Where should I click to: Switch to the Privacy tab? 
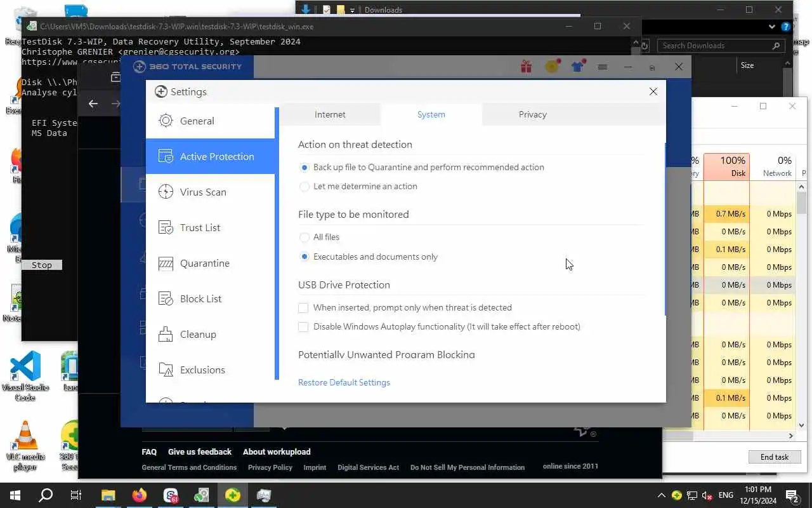coord(533,114)
